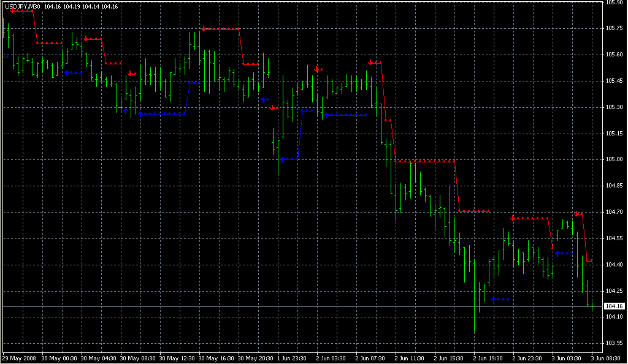Select the blue up arrow at the 105.00 level
Screen dimensions: 628x364
tap(282, 159)
